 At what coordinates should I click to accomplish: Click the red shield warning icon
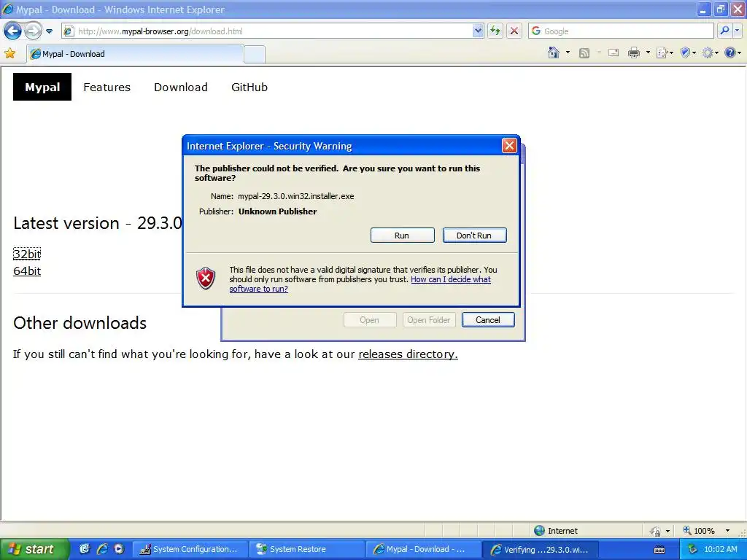(206, 278)
